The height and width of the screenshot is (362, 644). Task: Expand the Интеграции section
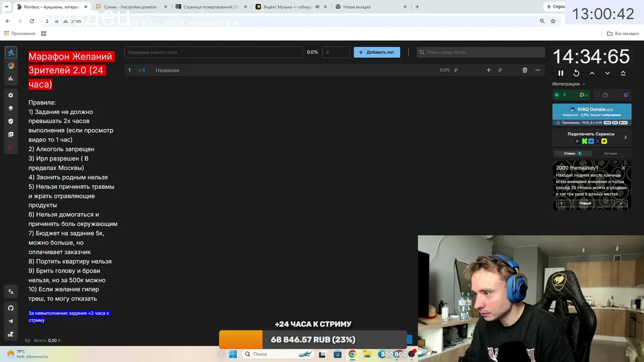click(x=569, y=84)
